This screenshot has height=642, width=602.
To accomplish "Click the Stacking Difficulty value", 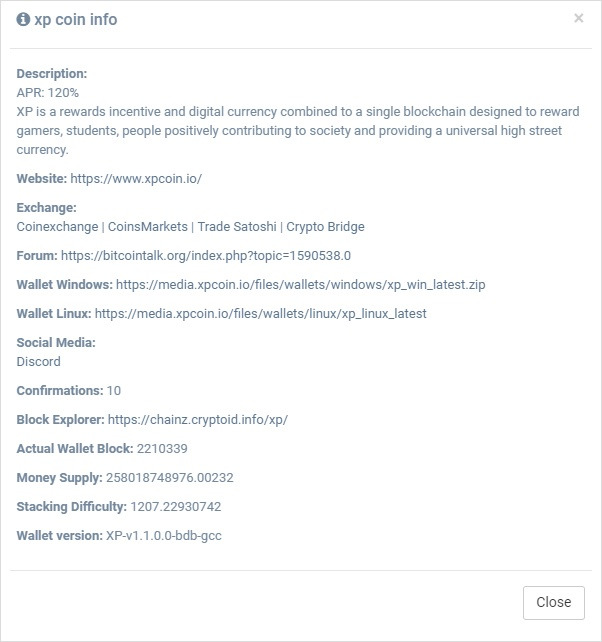I will click(x=176, y=507).
